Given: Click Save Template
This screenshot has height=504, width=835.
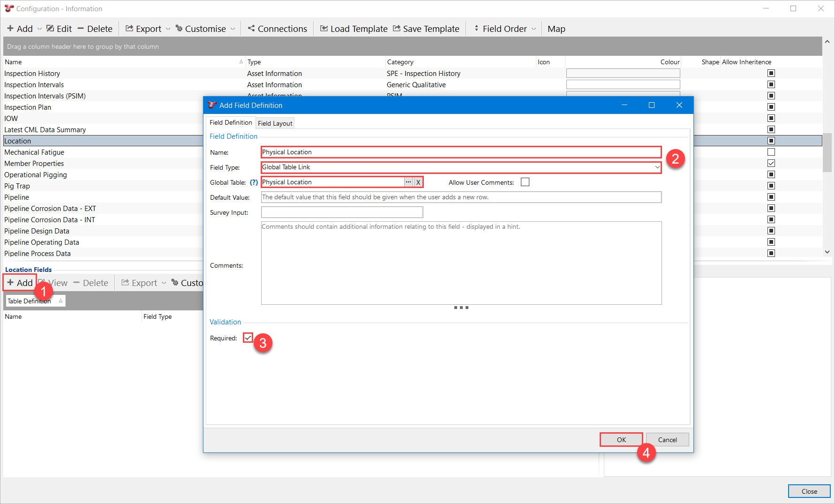Looking at the screenshot, I should (x=426, y=29).
